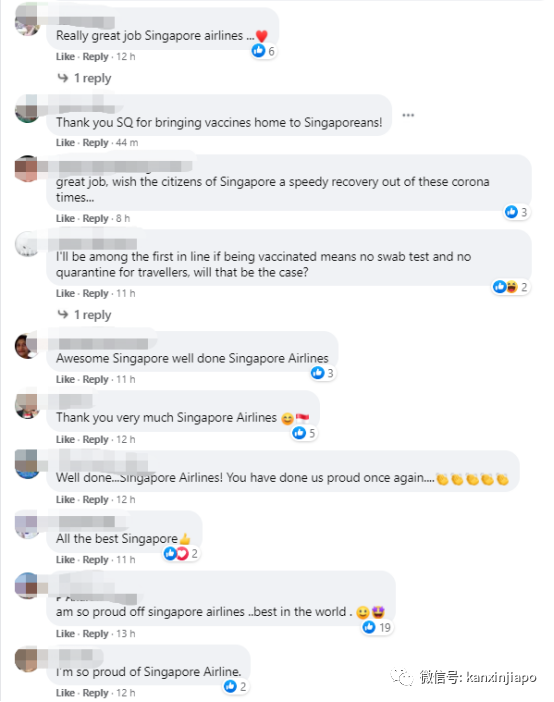Click three-dots menu beside 'Thank you SQ' comment

tap(408, 116)
